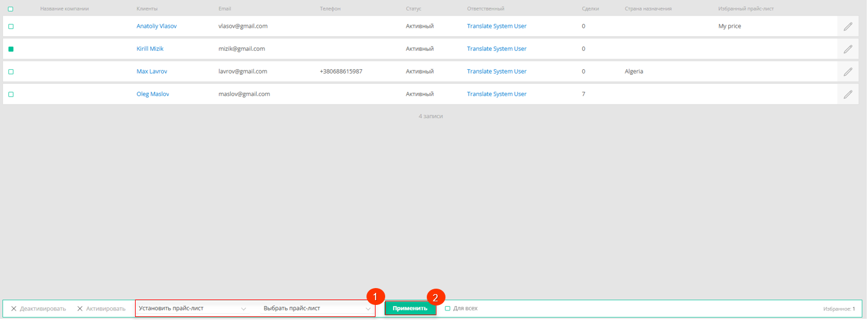Click My price favorite price list cell

[x=730, y=27]
